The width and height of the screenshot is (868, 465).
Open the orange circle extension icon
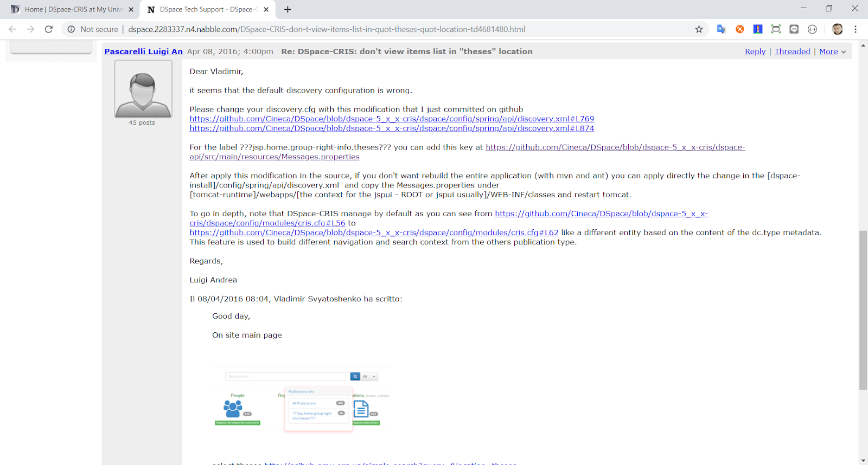739,29
